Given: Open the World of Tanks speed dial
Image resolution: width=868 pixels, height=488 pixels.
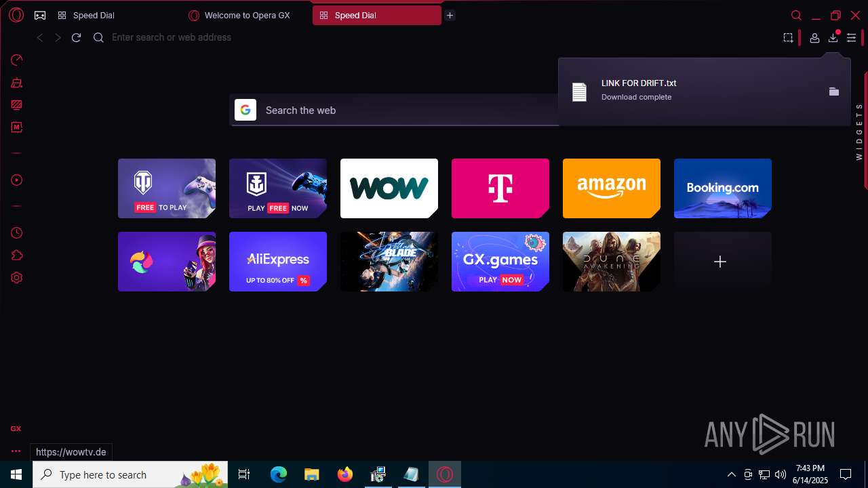Looking at the screenshot, I should pos(167,188).
